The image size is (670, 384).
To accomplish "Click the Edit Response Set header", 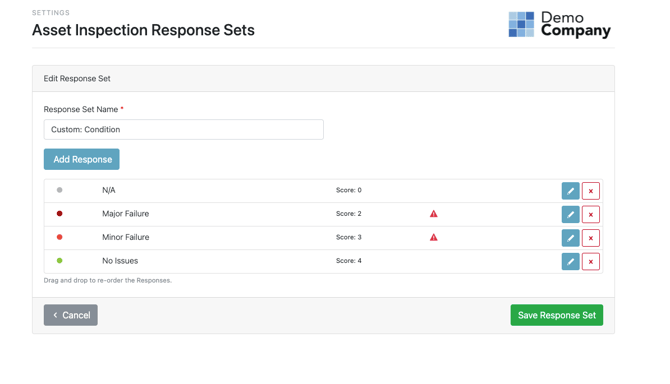I will [77, 79].
